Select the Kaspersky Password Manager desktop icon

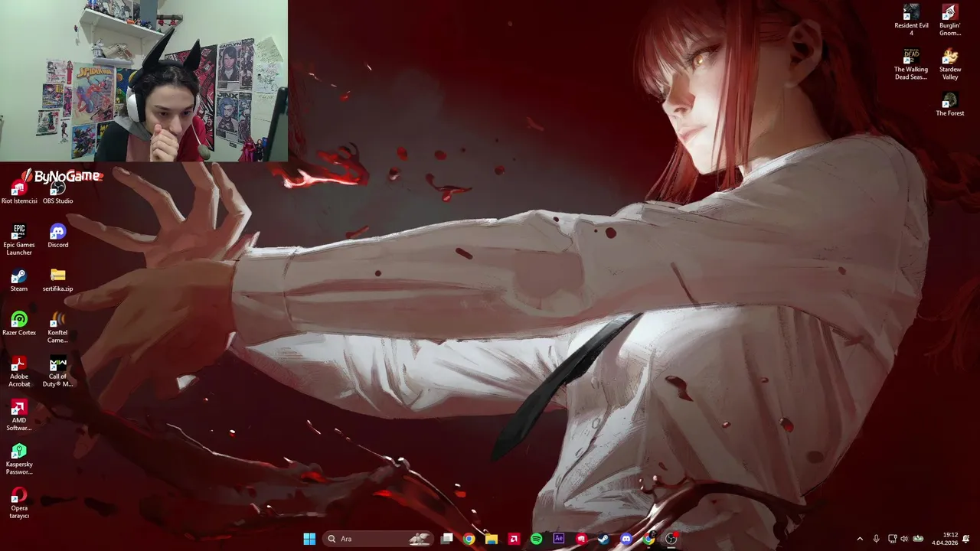(x=19, y=459)
